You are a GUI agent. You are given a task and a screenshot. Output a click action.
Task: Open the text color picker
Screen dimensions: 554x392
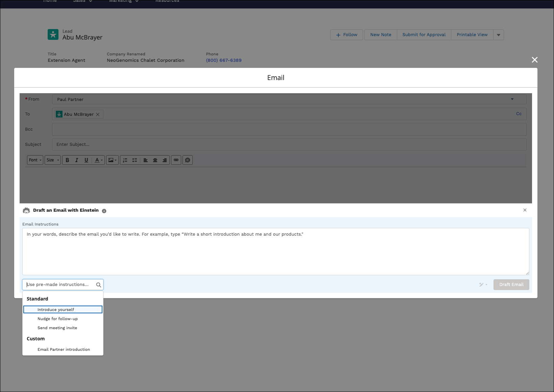98,160
